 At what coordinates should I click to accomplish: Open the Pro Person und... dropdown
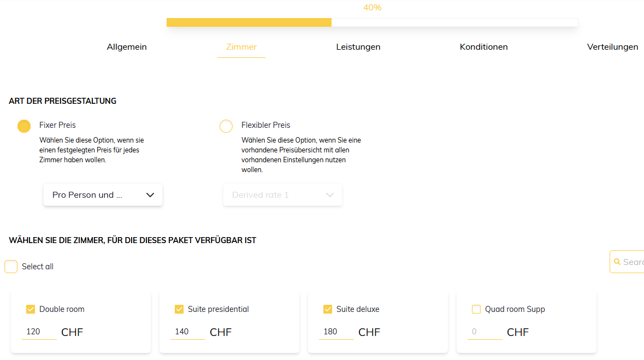click(x=103, y=195)
